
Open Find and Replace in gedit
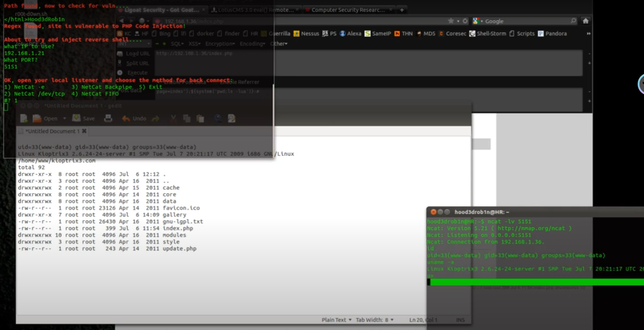click(231, 118)
